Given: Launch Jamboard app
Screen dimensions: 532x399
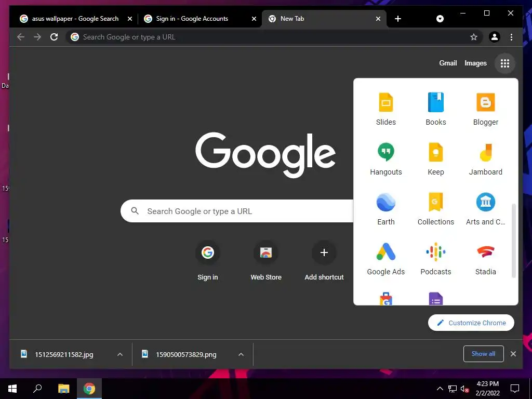Looking at the screenshot, I should 486,159.
